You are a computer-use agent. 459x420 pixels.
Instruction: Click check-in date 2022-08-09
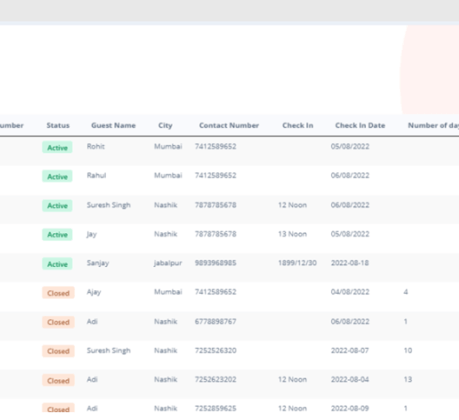point(350,408)
